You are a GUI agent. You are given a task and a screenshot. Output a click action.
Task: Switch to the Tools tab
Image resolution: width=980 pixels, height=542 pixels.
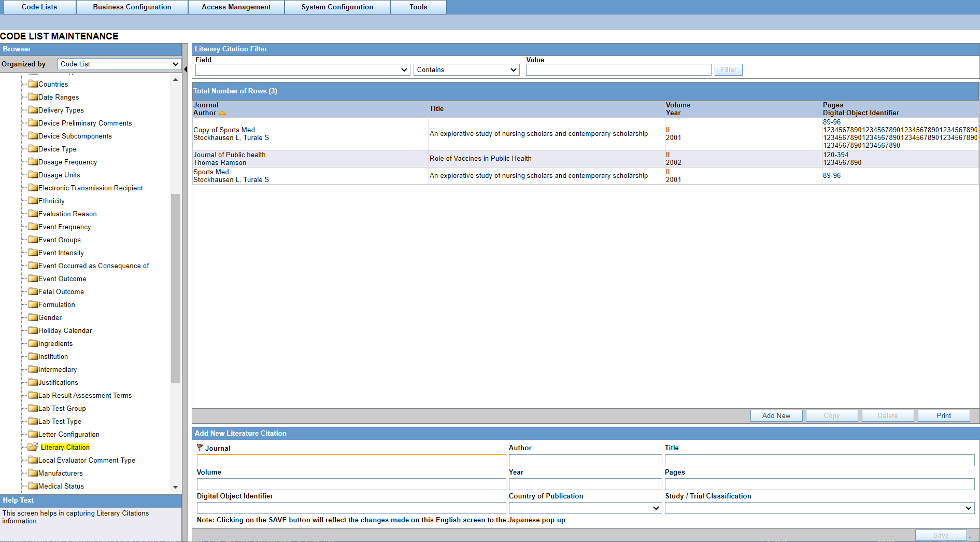[418, 7]
